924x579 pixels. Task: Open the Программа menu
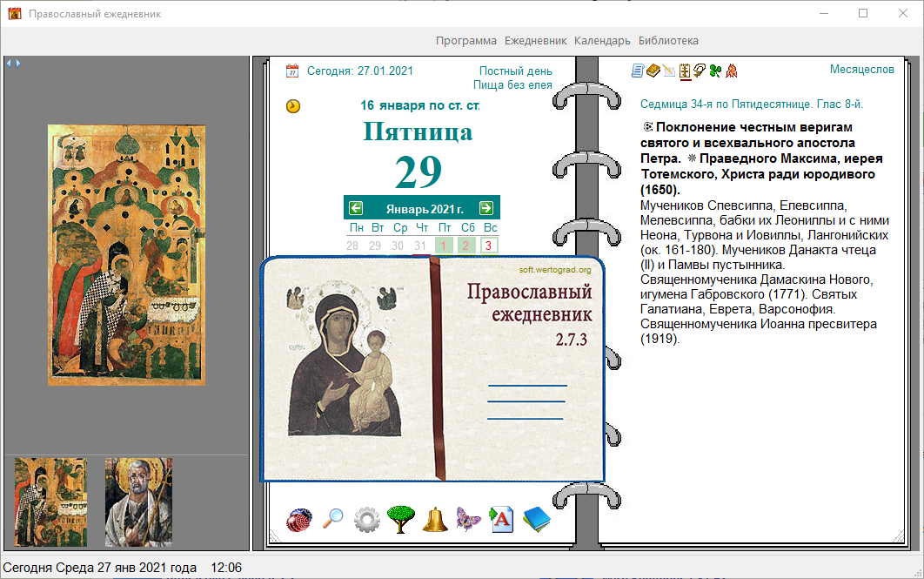pyautogui.click(x=466, y=40)
